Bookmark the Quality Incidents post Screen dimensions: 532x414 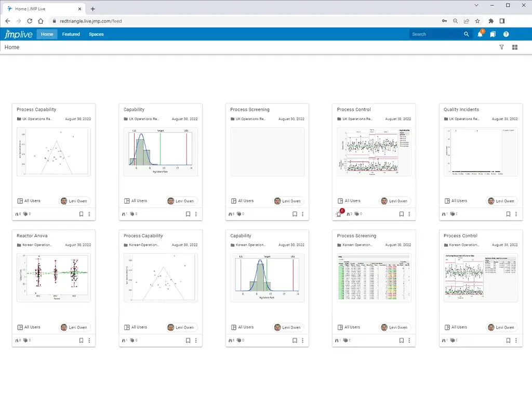(x=508, y=214)
